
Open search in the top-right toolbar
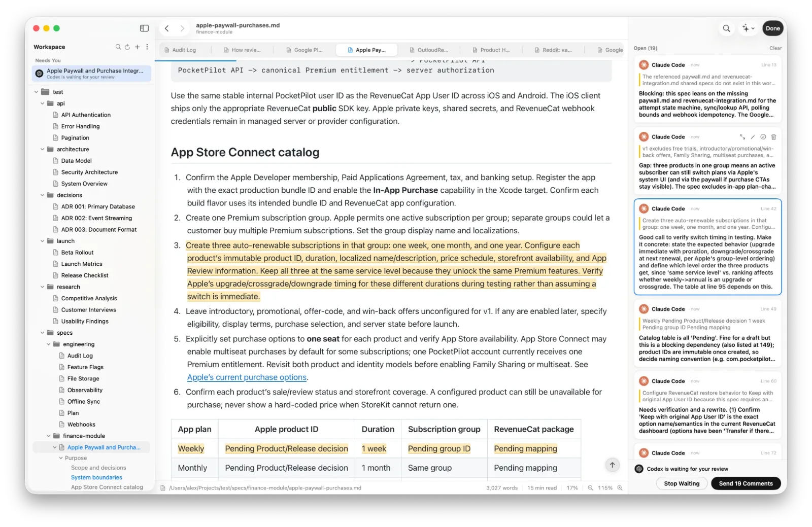click(x=726, y=28)
